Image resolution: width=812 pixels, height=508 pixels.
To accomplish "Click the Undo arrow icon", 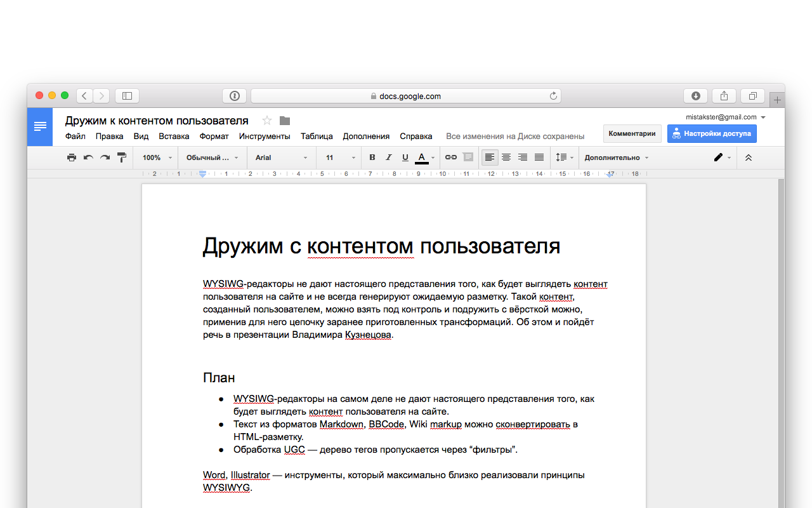I will (88, 157).
